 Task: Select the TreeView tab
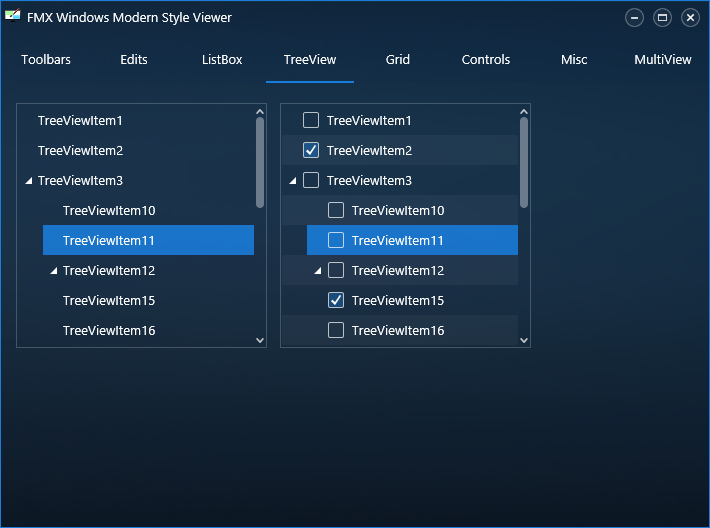(x=310, y=60)
